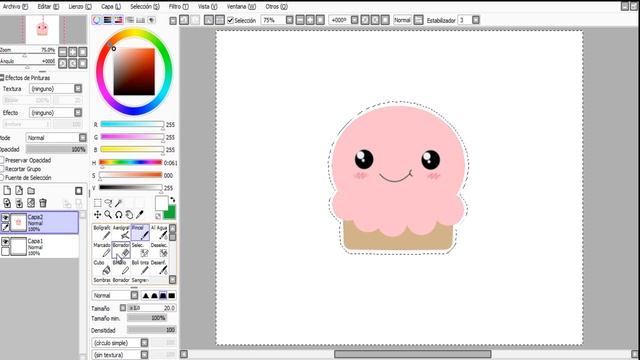This screenshot has height=360, width=640.
Task: Open the Capa menu
Action: point(111,7)
